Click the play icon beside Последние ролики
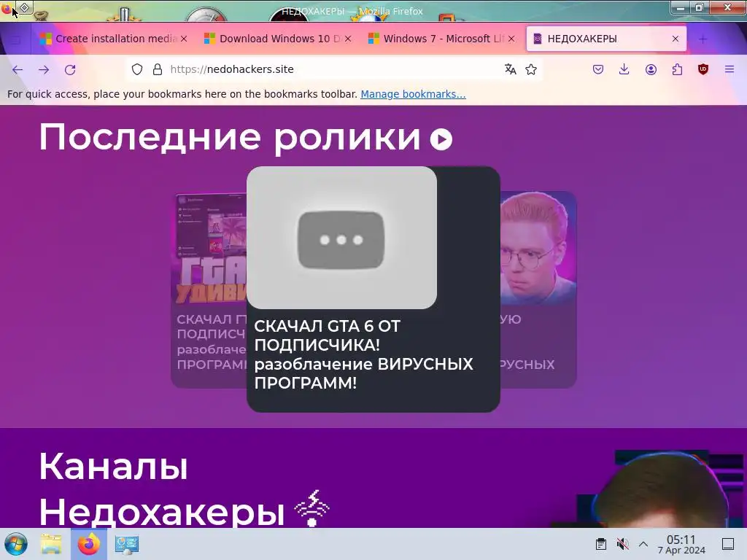Viewport: 747px width, 560px height. point(441,139)
